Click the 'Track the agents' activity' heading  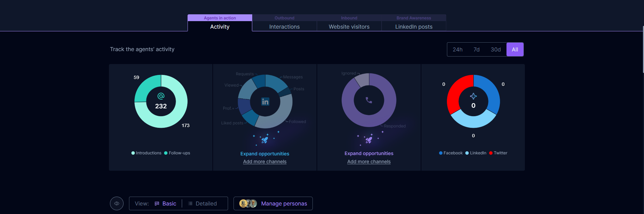point(142,49)
